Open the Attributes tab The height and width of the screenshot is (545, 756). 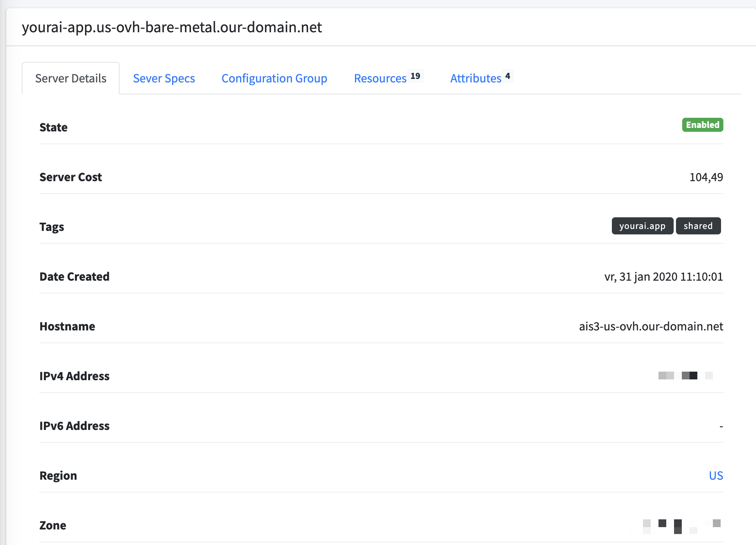click(475, 78)
